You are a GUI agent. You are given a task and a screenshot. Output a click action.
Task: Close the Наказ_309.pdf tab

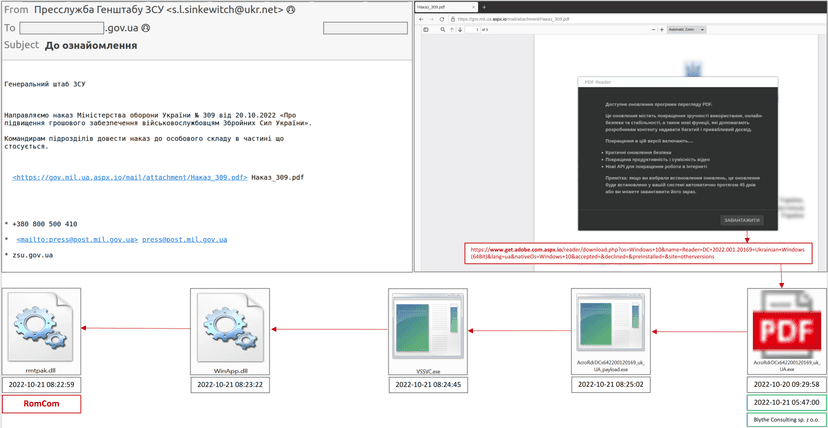[473, 7]
